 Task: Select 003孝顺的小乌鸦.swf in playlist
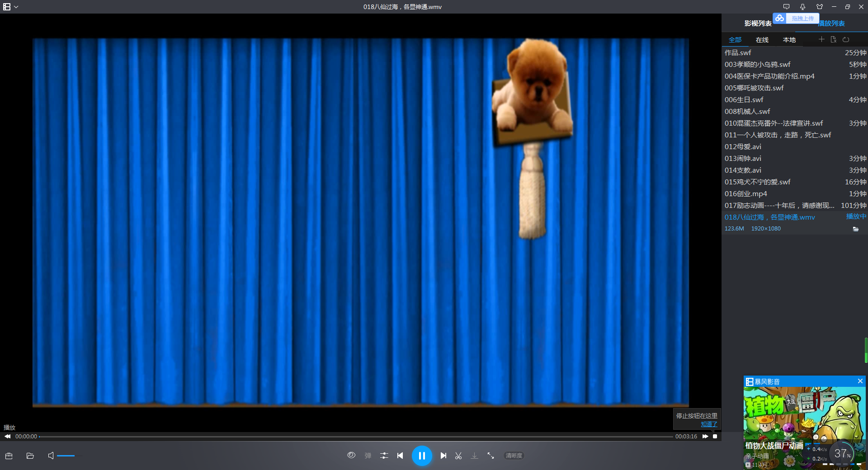[795, 65]
